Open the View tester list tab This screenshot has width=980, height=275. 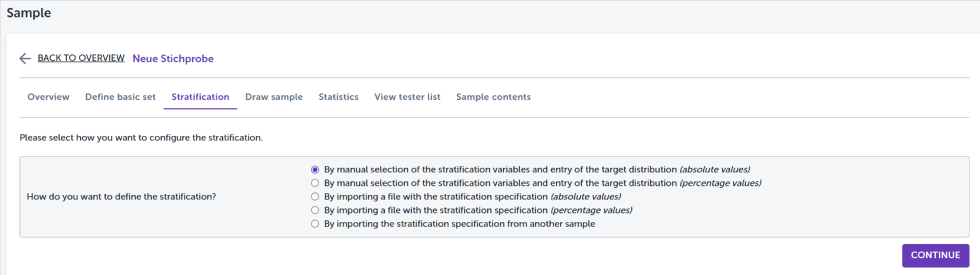tap(407, 97)
